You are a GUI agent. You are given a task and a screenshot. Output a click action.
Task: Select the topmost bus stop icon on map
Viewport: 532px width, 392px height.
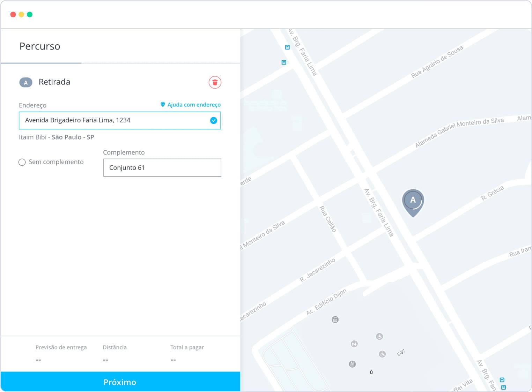(287, 47)
